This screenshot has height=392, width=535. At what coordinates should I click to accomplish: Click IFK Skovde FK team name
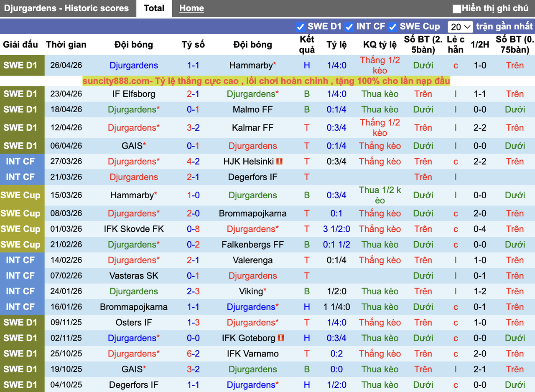point(134,229)
